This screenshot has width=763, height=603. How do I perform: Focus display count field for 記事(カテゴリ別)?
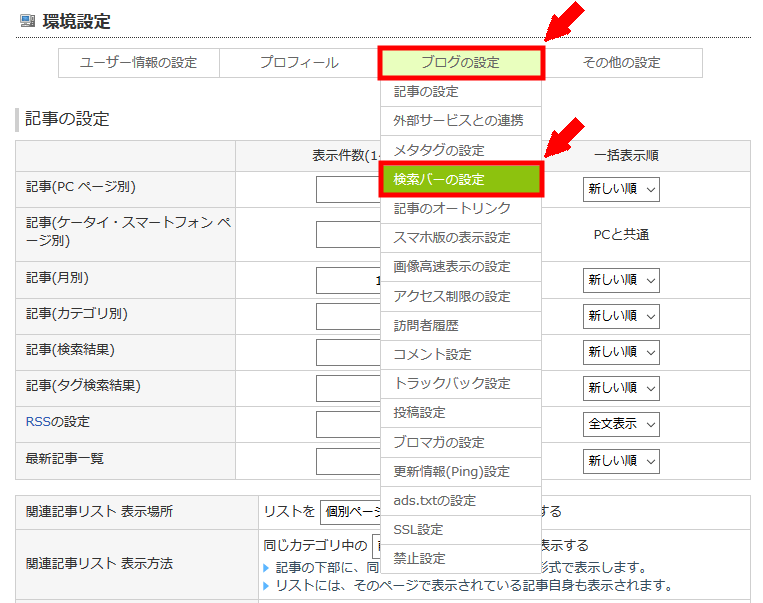[348, 316]
